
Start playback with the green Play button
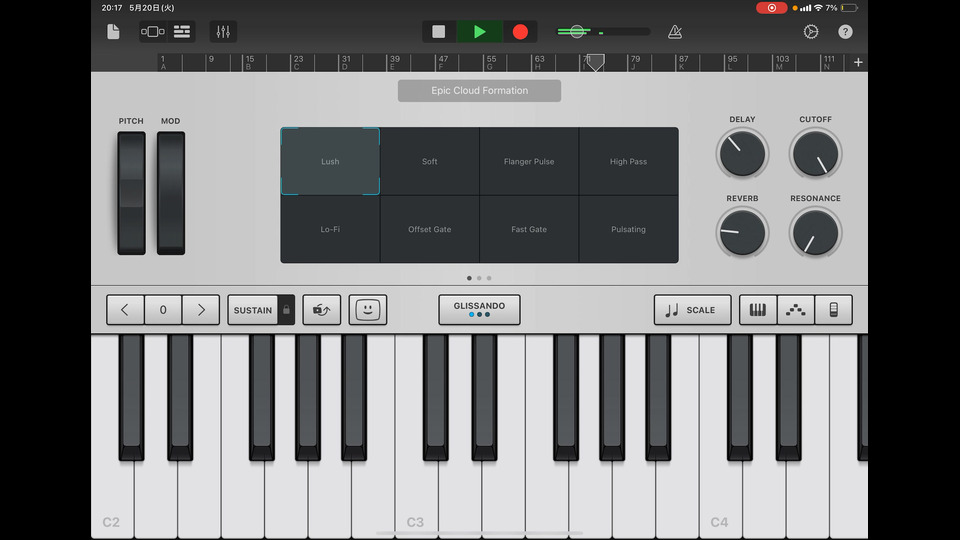[x=479, y=32]
